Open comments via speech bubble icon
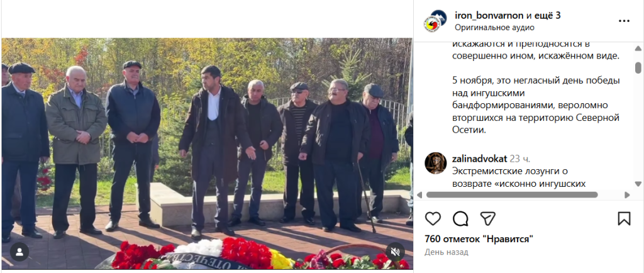This screenshot has height=273, width=644. point(460,218)
